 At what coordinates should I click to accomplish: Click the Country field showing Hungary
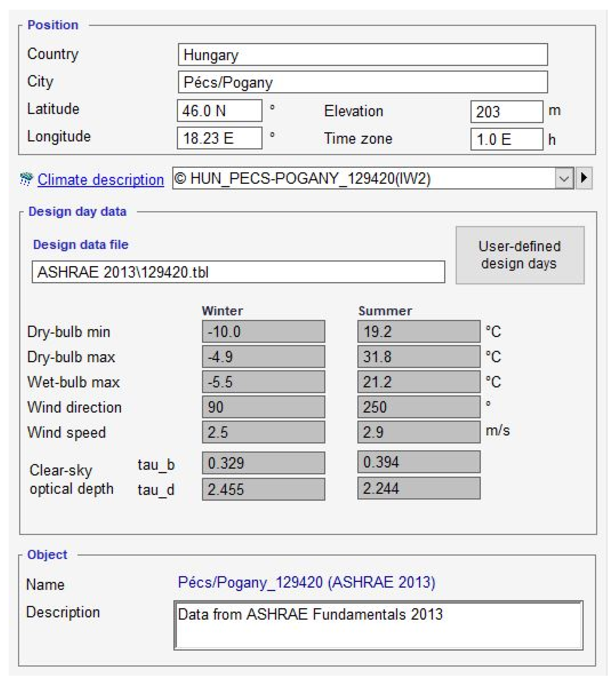[x=362, y=56]
